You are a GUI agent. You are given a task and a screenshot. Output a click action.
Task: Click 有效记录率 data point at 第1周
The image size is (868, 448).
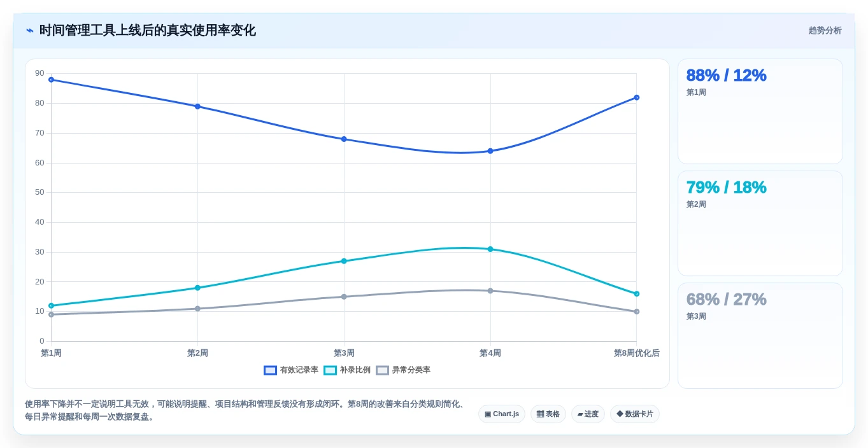pyautogui.click(x=51, y=80)
